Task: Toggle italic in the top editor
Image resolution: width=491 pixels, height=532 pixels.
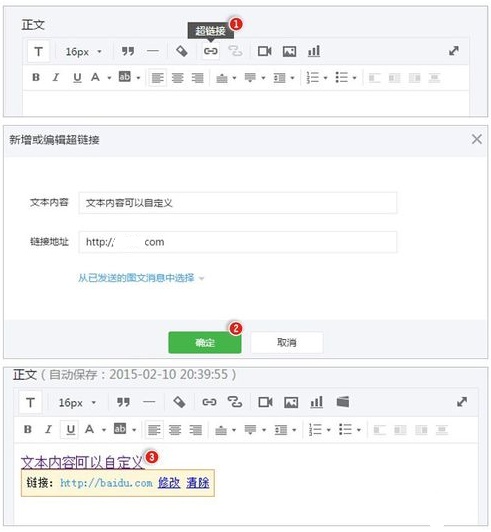Action: [x=56, y=77]
